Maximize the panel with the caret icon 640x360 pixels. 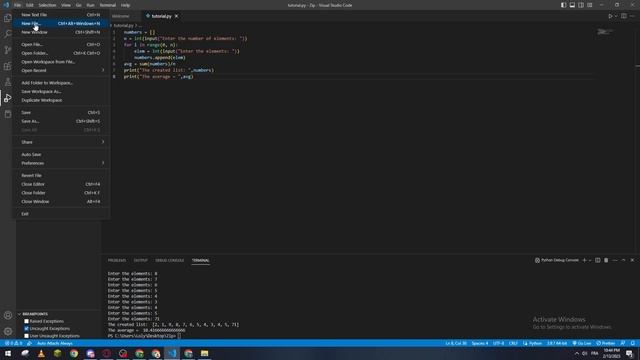coord(623,260)
